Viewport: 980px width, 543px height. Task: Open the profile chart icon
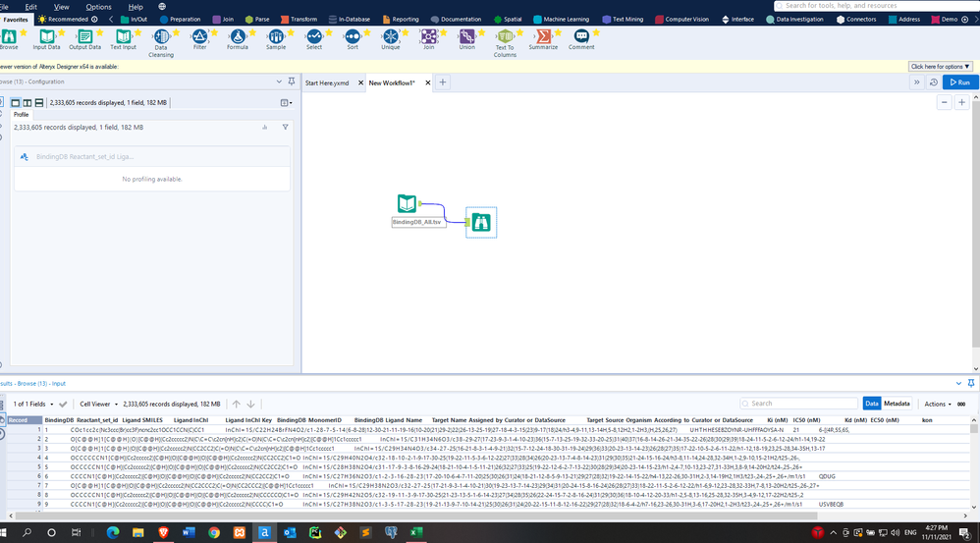[x=265, y=127]
